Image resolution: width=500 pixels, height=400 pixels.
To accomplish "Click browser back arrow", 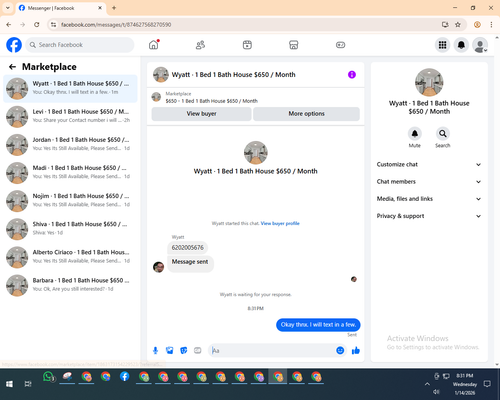I will click(x=9, y=25).
